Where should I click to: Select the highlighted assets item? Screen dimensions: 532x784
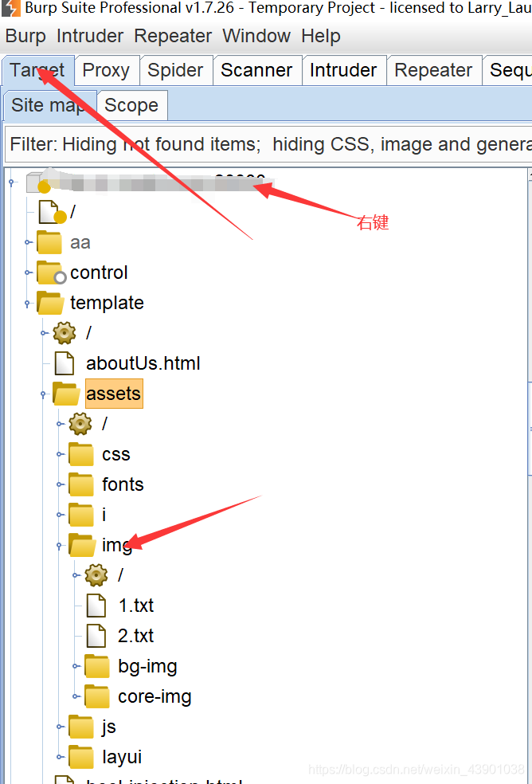(x=114, y=394)
